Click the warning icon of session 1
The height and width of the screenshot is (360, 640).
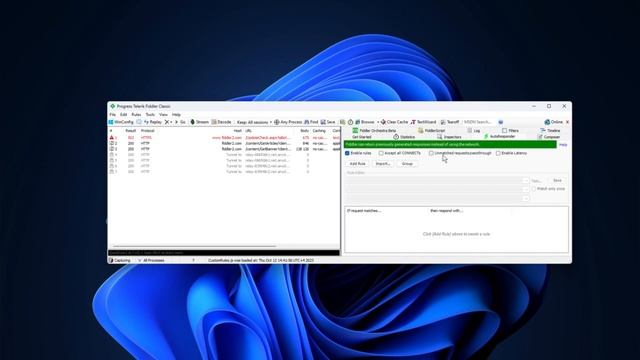tap(111, 138)
